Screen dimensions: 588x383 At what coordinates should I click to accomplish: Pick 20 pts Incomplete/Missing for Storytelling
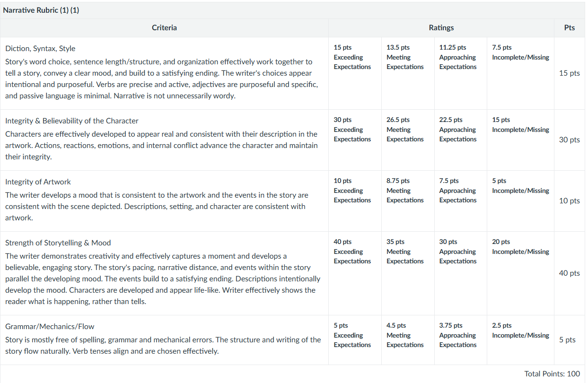click(x=520, y=247)
